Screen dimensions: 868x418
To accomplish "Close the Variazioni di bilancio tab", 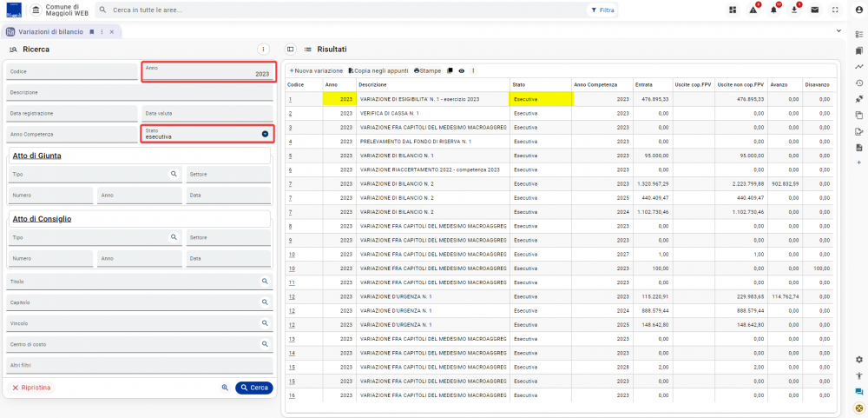I will click(112, 32).
